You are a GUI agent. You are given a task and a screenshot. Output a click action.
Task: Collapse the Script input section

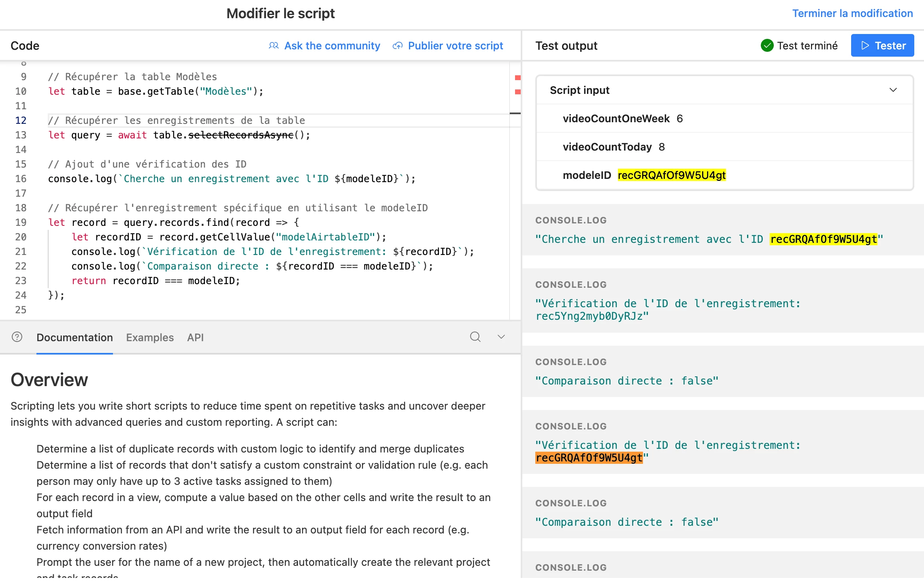point(893,90)
